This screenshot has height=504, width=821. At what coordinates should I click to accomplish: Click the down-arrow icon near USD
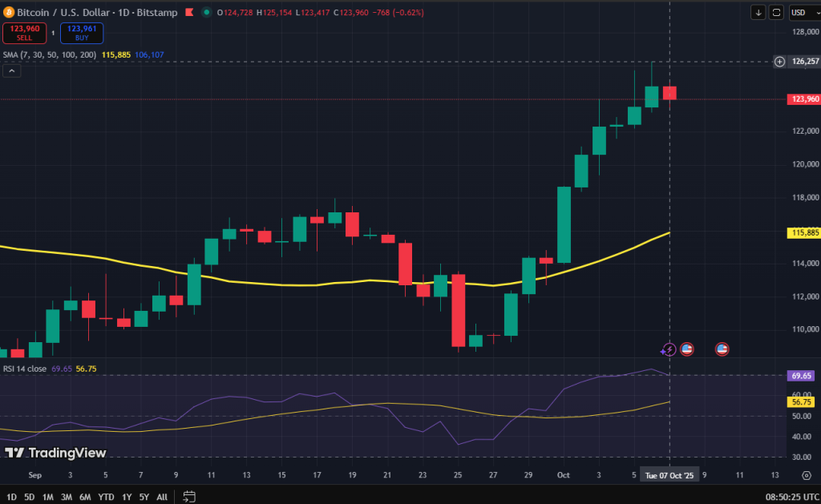pos(758,12)
